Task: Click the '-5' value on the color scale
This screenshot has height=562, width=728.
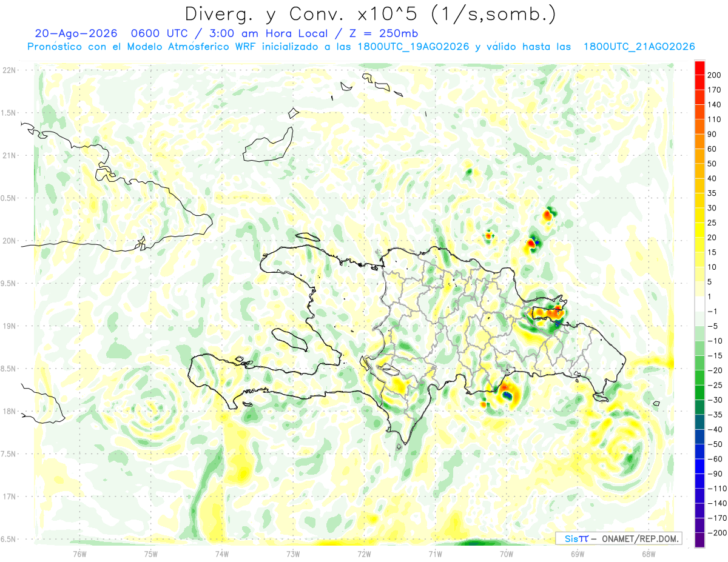Action: click(x=712, y=326)
